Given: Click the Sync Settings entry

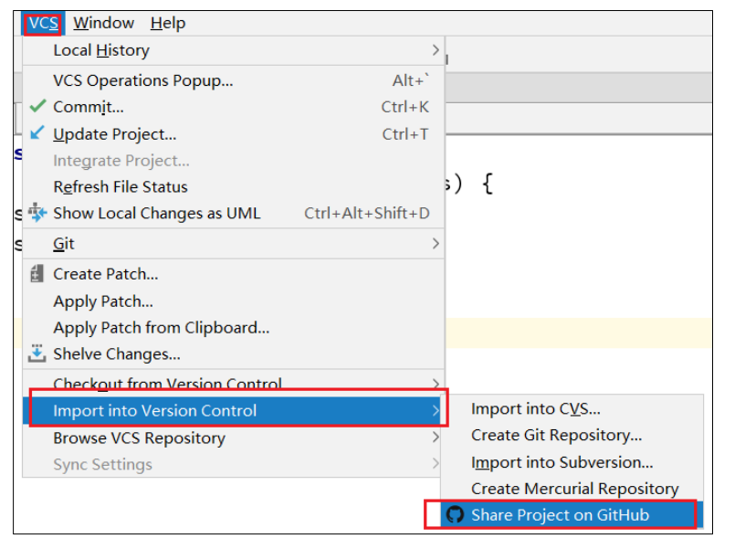Looking at the screenshot, I should point(233,464).
